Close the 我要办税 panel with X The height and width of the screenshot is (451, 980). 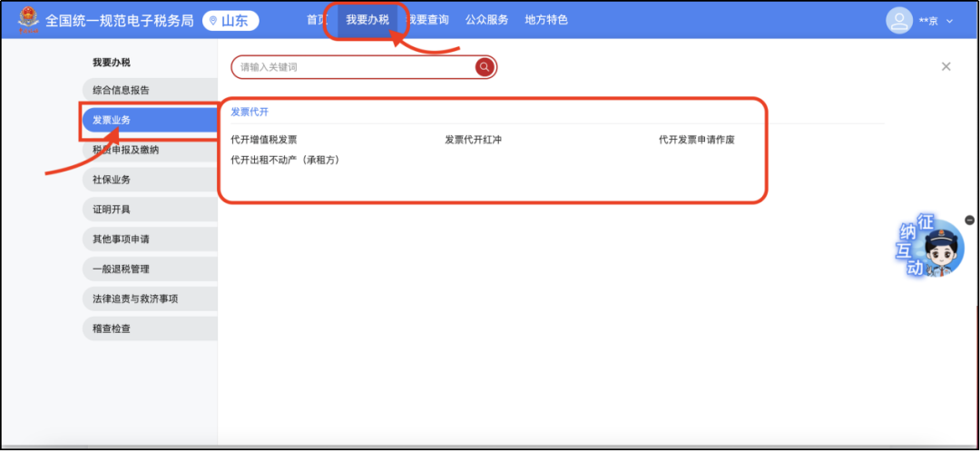coord(946,67)
